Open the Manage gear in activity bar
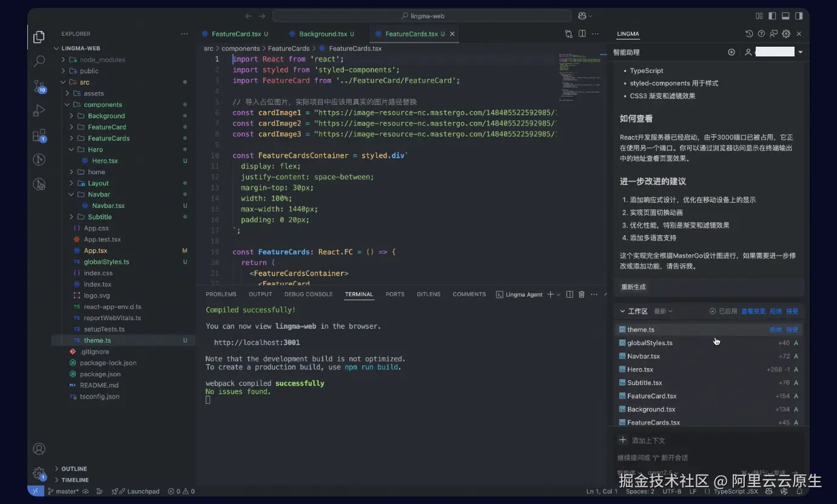This screenshot has height=504, width=837. tap(39, 474)
